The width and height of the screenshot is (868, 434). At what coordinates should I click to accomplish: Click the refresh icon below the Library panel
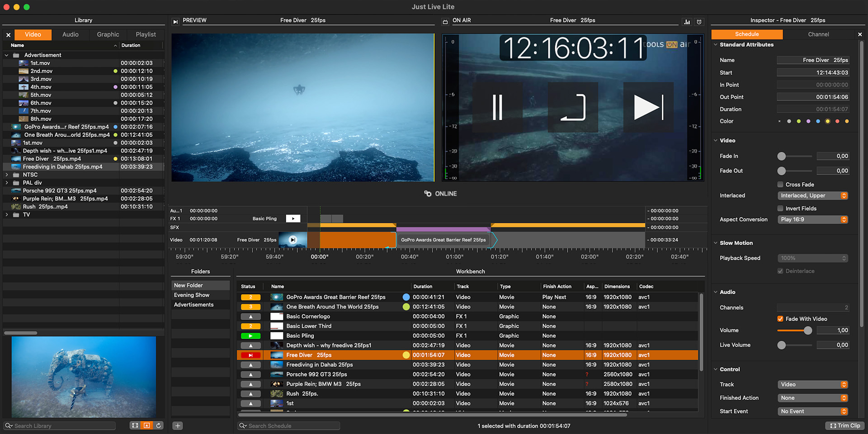tap(158, 425)
